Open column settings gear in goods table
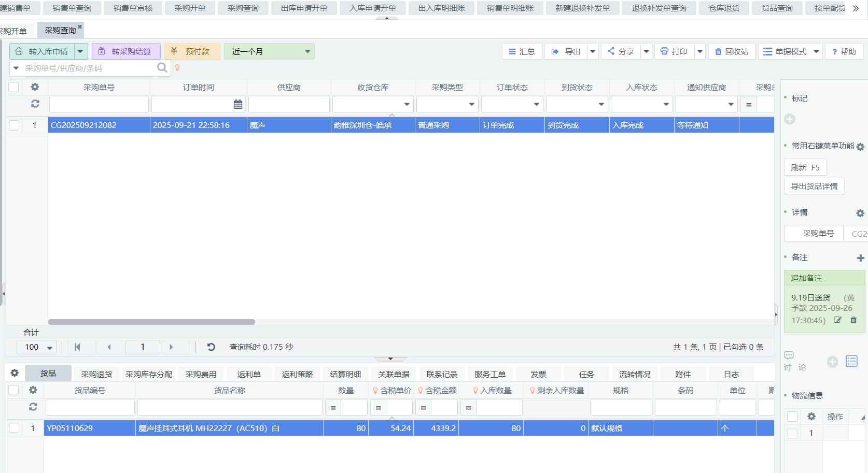868x473 pixels. point(33,390)
